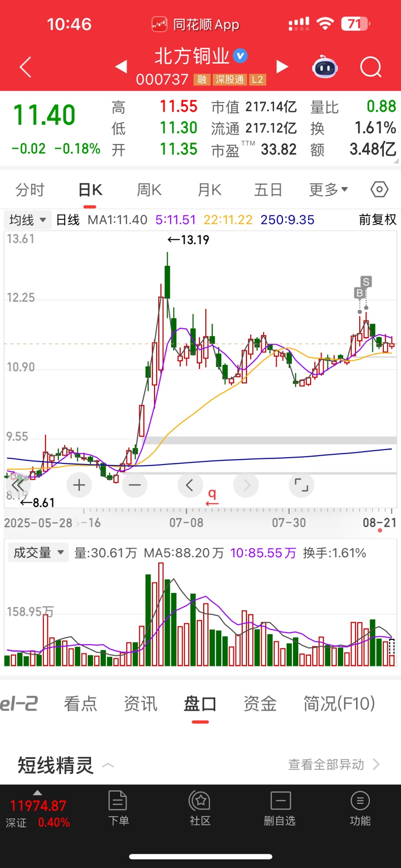Tap 量比 value 0.88
401x868 pixels.
381,106
